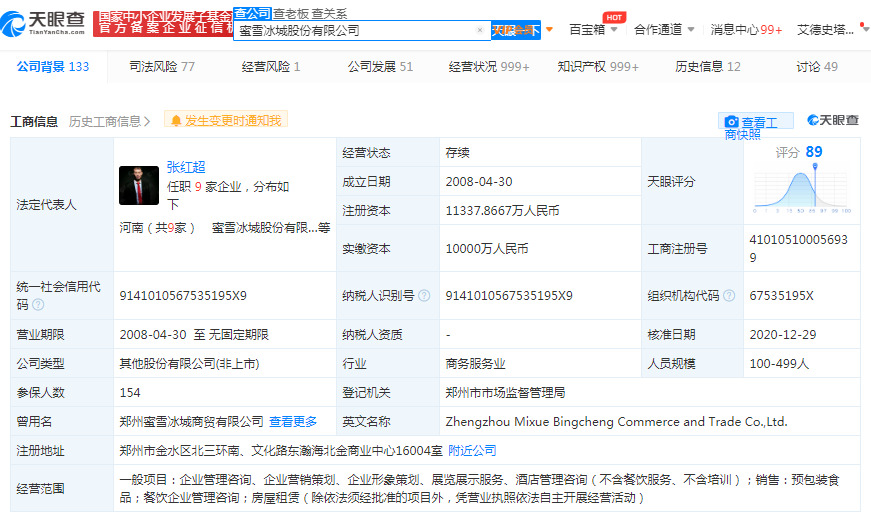Open the 公司背景 133 tab

(53, 67)
